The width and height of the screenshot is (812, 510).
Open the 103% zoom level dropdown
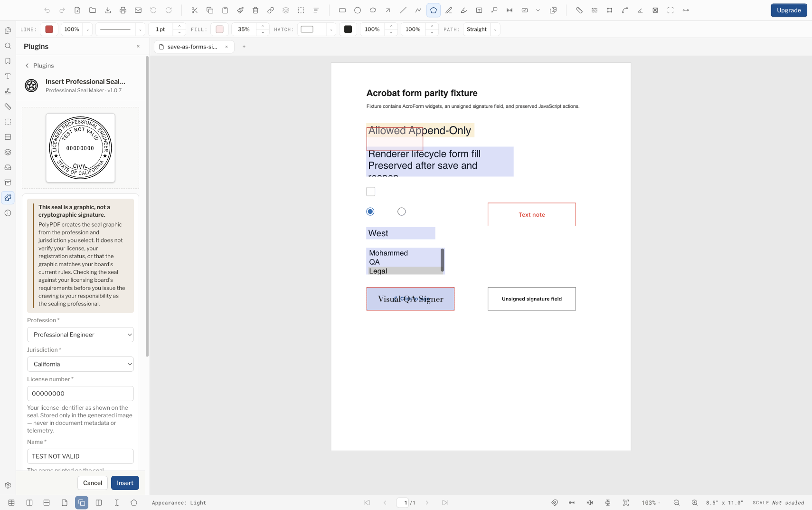(651, 502)
